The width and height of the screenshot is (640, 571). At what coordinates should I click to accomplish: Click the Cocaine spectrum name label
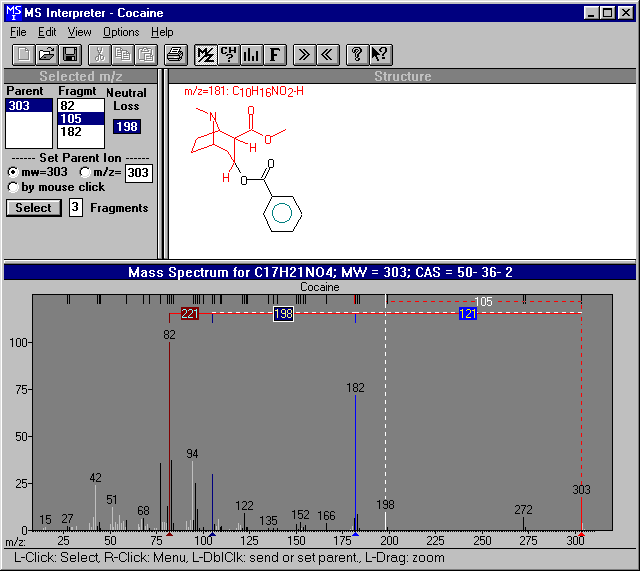pyautogui.click(x=320, y=287)
